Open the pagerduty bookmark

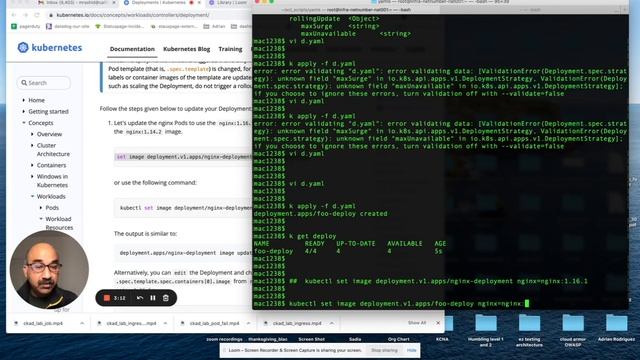pyautogui.click(x=26, y=27)
